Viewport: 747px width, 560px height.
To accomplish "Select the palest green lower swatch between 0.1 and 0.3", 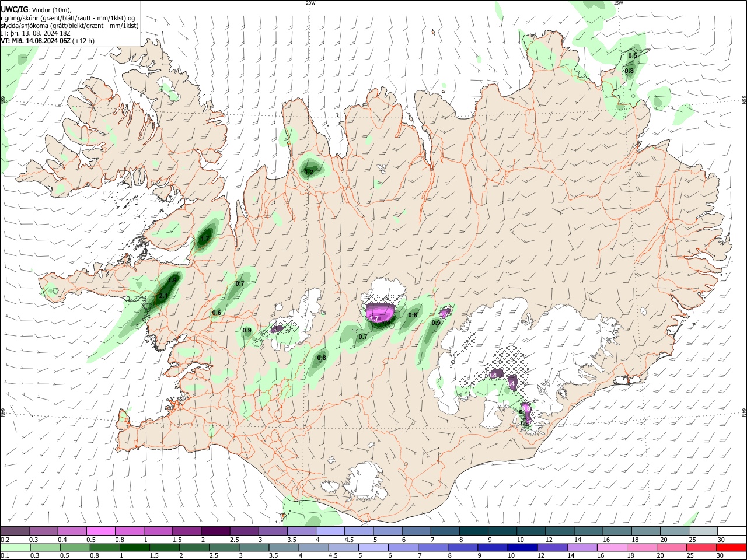I will point(15,547).
